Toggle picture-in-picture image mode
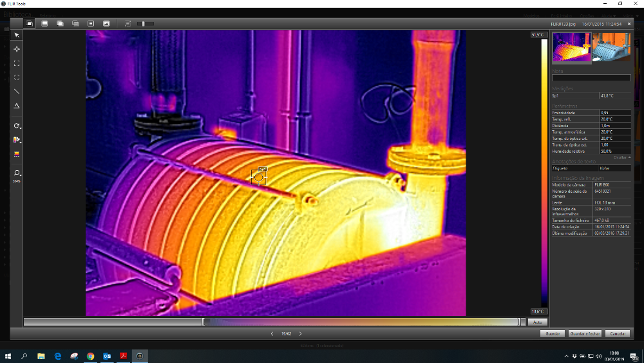This screenshot has height=363, width=644. click(x=91, y=24)
